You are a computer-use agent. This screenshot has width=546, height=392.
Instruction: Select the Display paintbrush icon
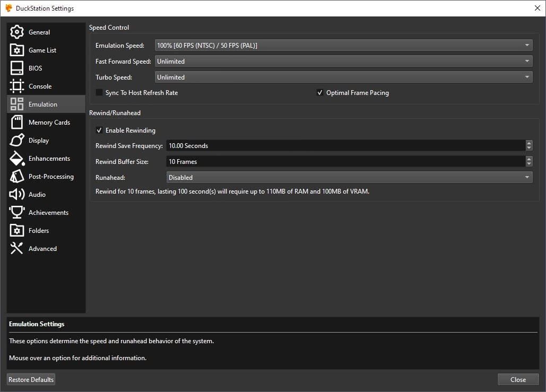coord(17,141)
